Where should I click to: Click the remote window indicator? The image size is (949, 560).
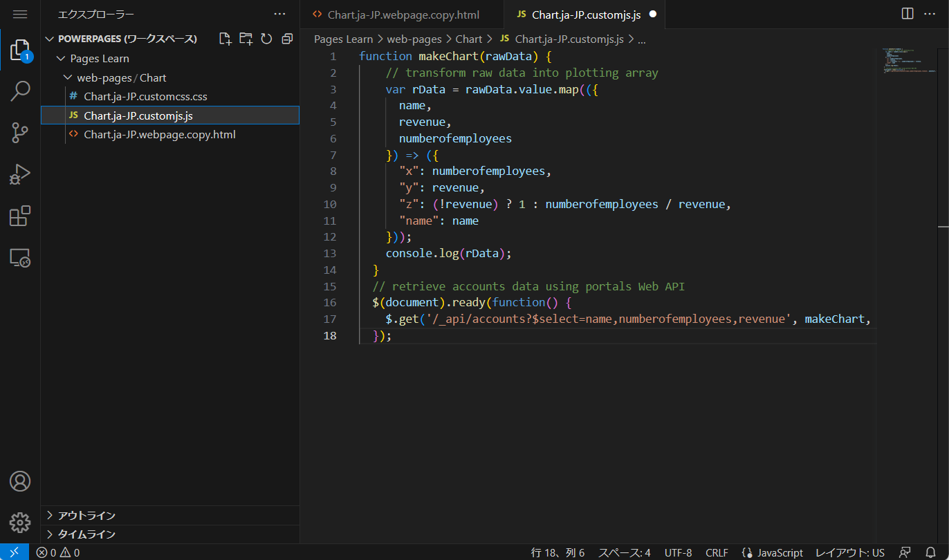tap(15, 552)
